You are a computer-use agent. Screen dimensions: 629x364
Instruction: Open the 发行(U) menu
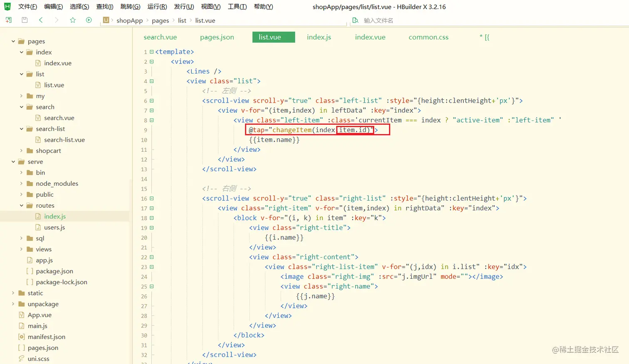click(184, 7)
